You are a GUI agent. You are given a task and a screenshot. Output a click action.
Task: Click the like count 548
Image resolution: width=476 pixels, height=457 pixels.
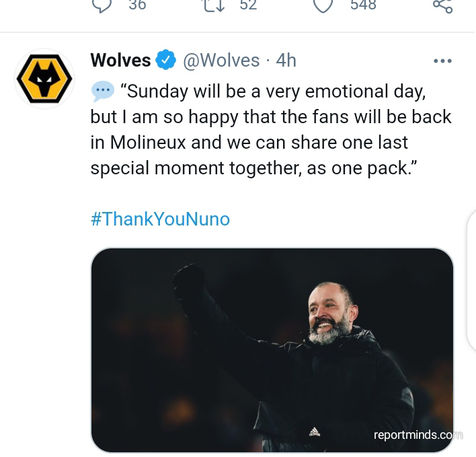click(x=363, y=5)
